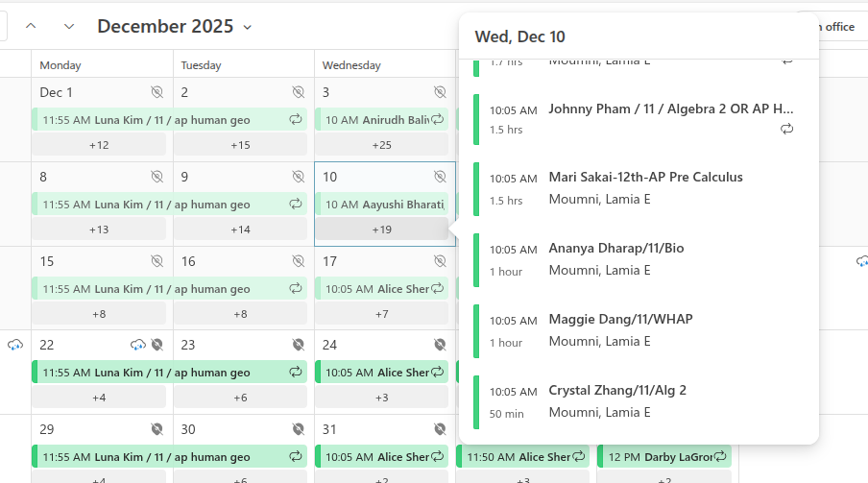Toggle work location icon on Dec 30
This screenshot has width=868, height=483.
[x=299, y=429]
